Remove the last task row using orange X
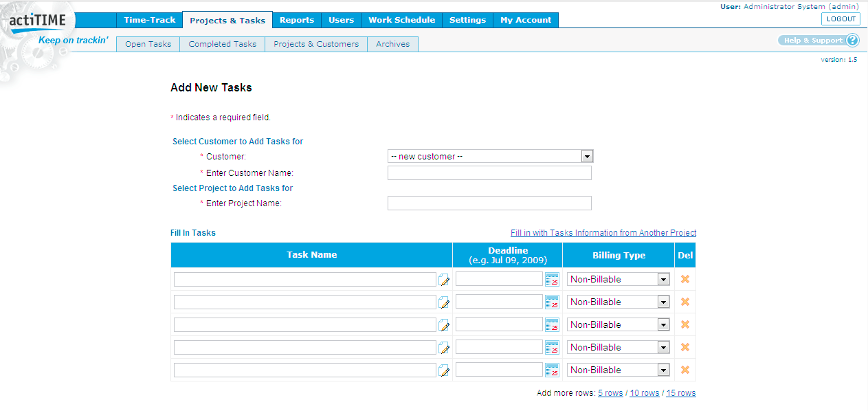868x411 pixels. coord(685,370)
